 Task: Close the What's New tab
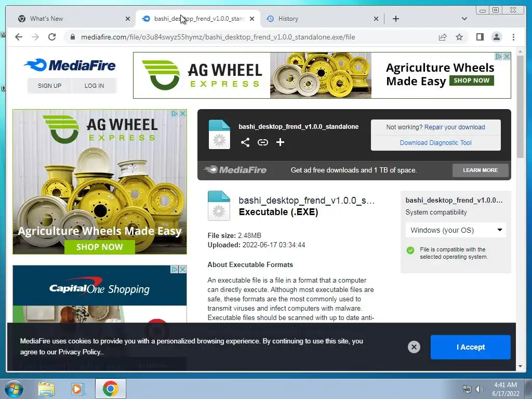pyautogui.click(x=128, y=19)
